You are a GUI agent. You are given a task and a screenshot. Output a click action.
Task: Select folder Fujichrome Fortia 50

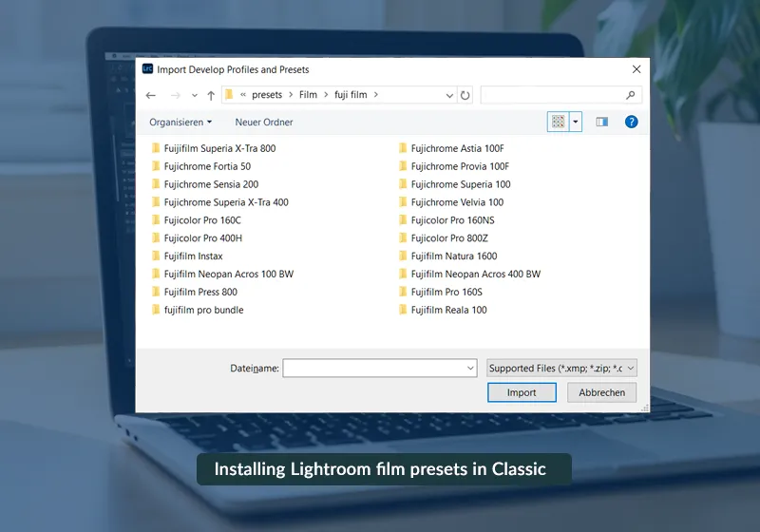(201, 166)
